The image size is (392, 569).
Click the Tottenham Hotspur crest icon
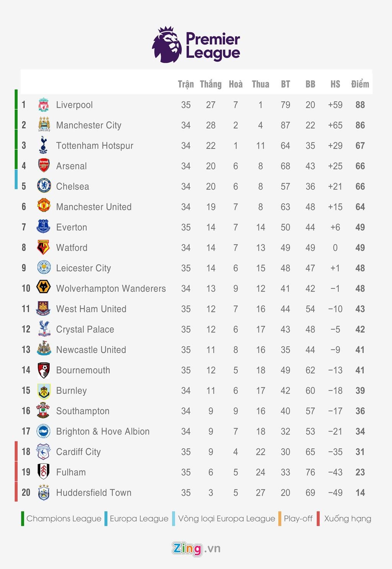click(x=44, y=145)
